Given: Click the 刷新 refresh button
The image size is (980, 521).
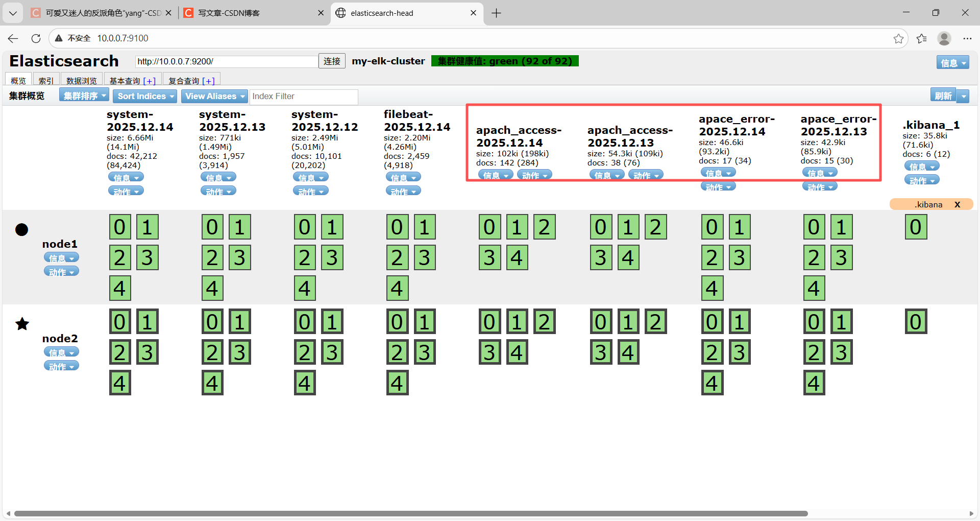Looking at the screenshot, I should point(943,96).
